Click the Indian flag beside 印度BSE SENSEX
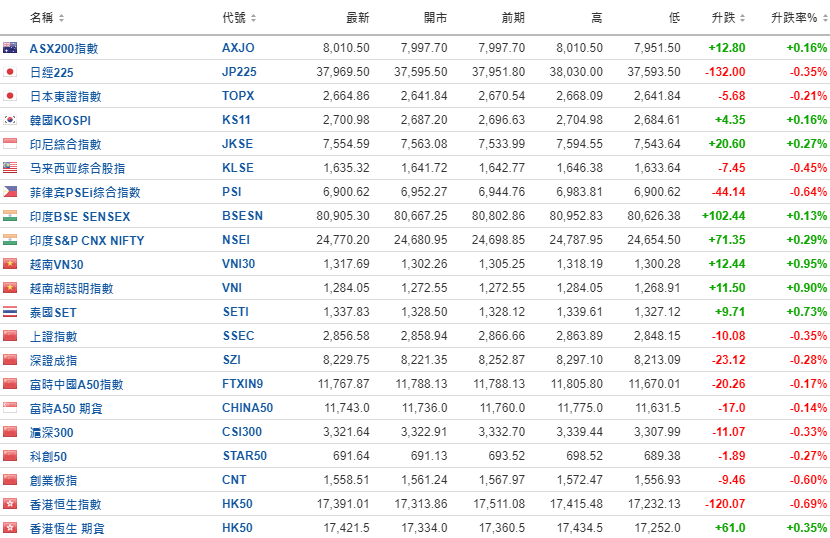Viewport: 830px width, 538px height. (10, 215)
